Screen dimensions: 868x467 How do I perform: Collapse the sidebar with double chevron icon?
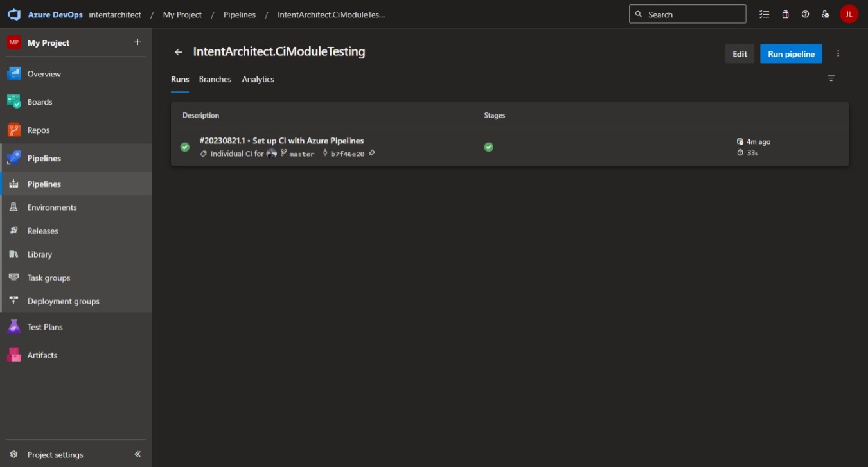[137, 454]
